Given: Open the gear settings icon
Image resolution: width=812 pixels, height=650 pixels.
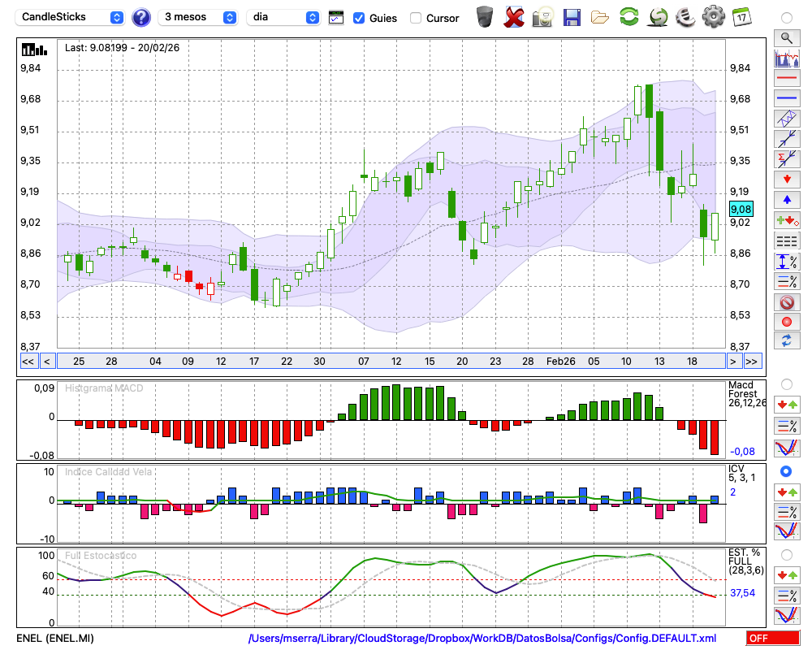Looking at the screenshot, I should coord(713,16).
